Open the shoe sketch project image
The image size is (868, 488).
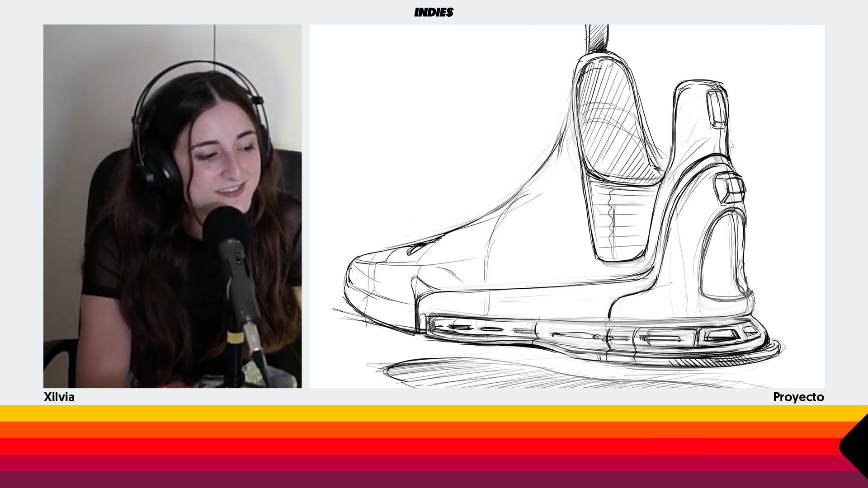pos(567,206)
